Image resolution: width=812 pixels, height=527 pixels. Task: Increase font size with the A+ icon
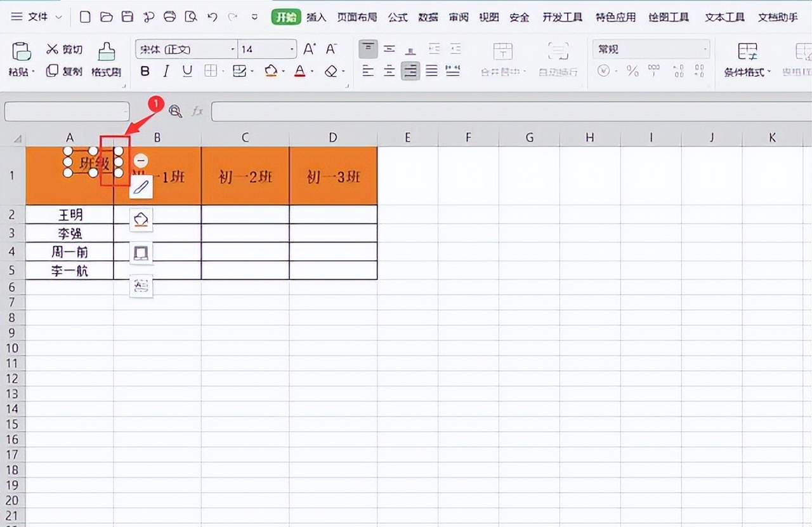310,49
